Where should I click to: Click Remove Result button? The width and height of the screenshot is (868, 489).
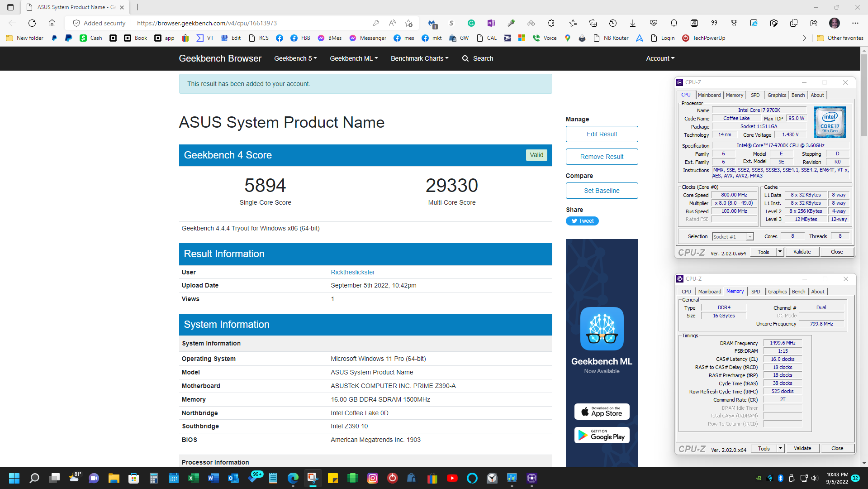pyautogui.click(x=602, y=157)
